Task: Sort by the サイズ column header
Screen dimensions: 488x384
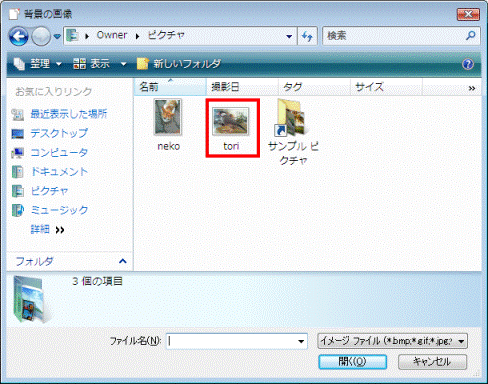Action: coord(386,87)
